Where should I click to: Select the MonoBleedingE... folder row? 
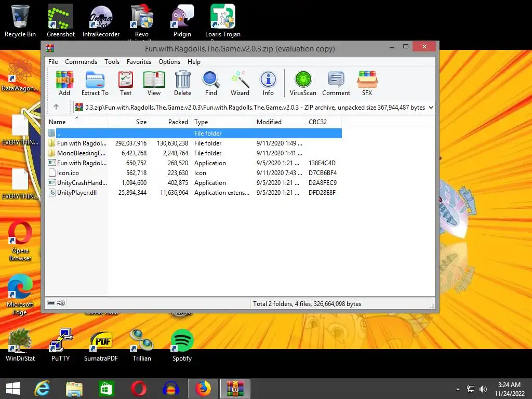point(194,153)
